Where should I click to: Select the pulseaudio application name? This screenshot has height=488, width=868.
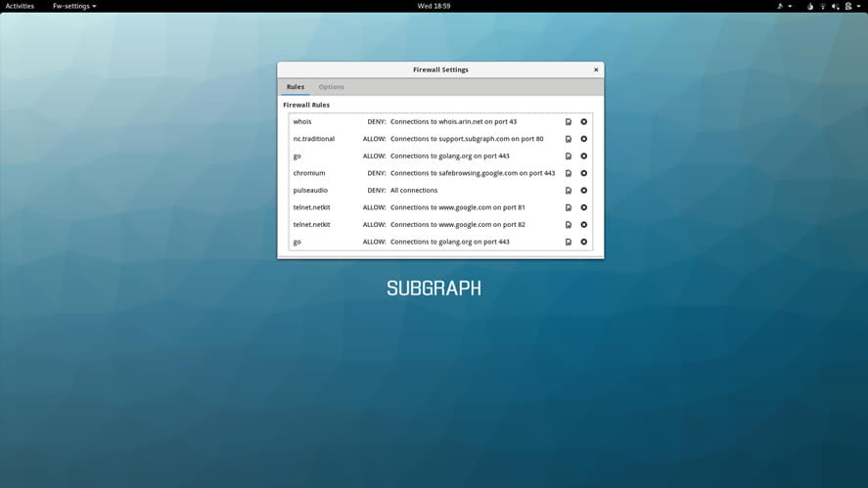310,191
